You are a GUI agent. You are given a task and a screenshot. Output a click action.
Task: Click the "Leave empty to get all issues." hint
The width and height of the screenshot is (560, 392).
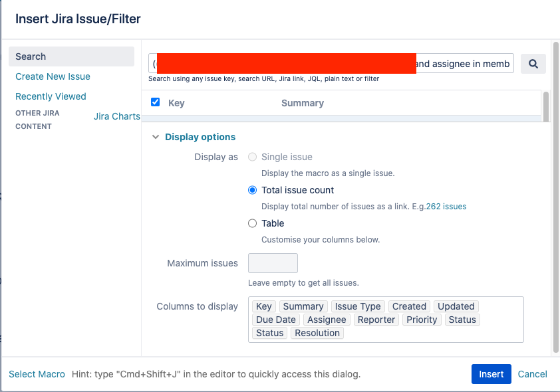click(303, 283)
